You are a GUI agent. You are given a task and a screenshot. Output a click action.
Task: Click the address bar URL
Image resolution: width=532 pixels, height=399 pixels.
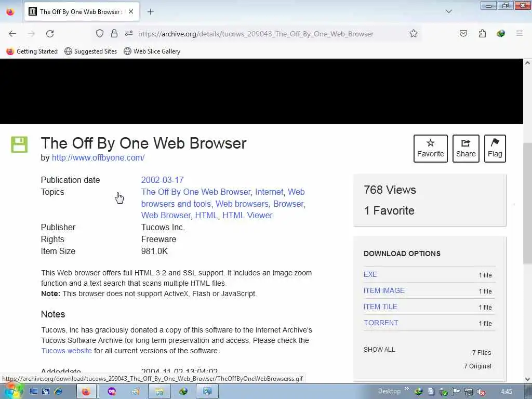(256, 34)
